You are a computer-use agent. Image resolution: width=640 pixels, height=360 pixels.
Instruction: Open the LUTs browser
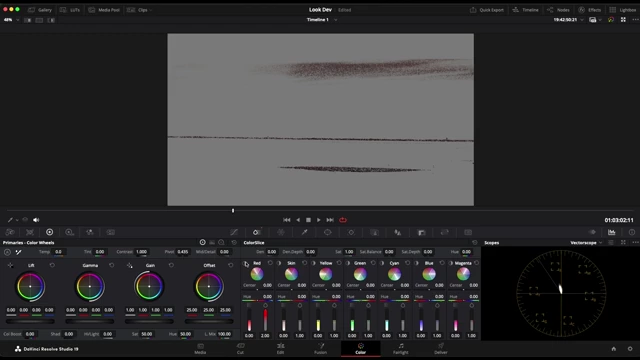point(70,10)
